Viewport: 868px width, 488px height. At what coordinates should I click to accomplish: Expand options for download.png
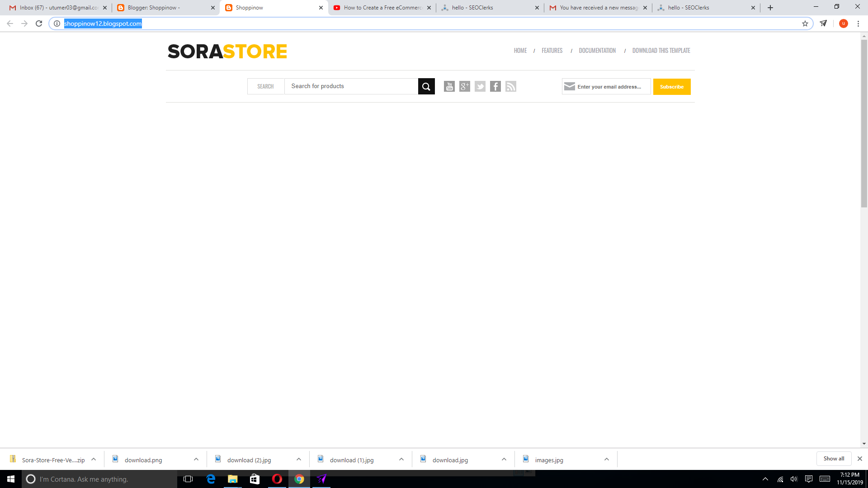click(196, 459)
